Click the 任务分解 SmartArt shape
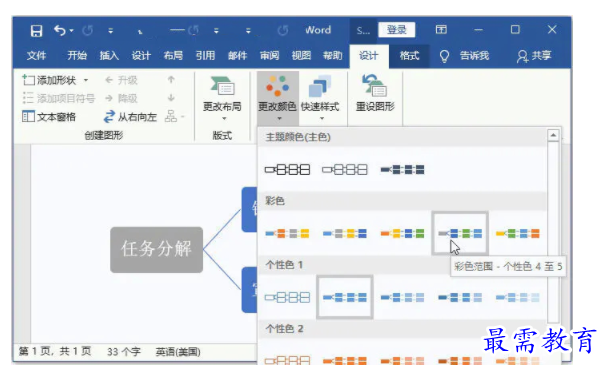 click(x=157, y=250)
